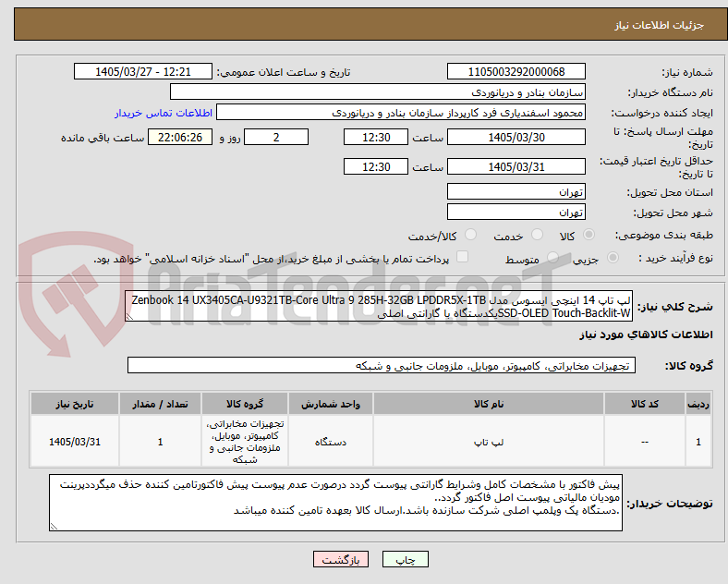Click the نام کالا column header

[489, 404]
